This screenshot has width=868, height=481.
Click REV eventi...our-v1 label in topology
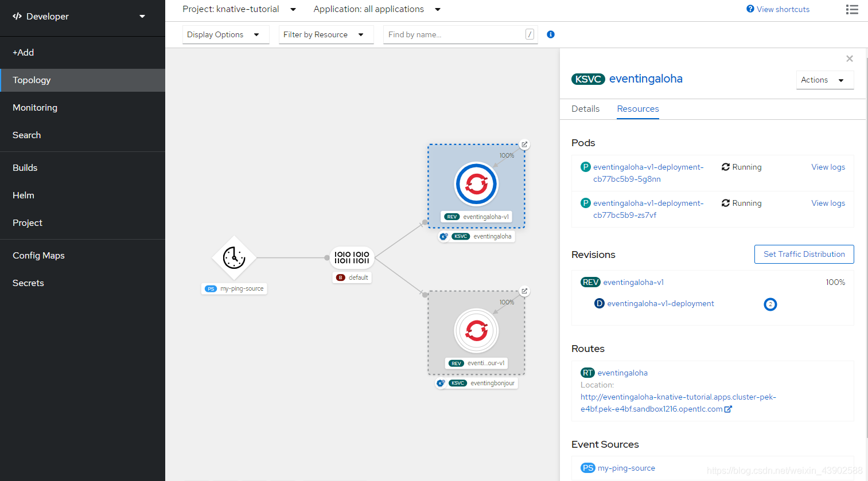[x=476, y=363]
